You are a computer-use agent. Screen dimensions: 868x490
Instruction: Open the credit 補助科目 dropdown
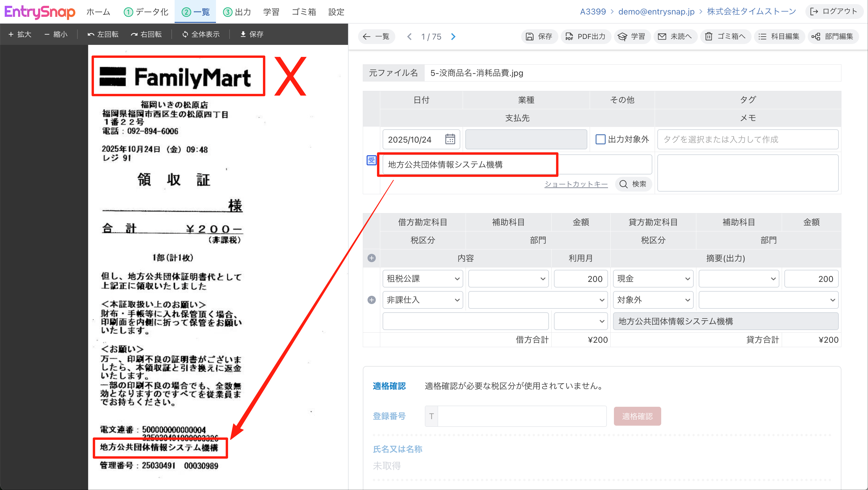coord(739,279)
